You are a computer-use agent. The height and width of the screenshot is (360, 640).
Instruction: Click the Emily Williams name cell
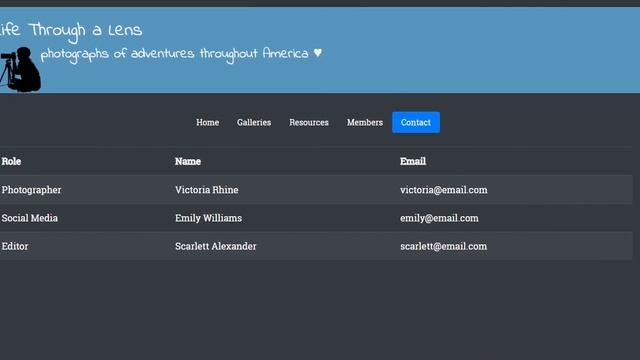tap(208, 218)
